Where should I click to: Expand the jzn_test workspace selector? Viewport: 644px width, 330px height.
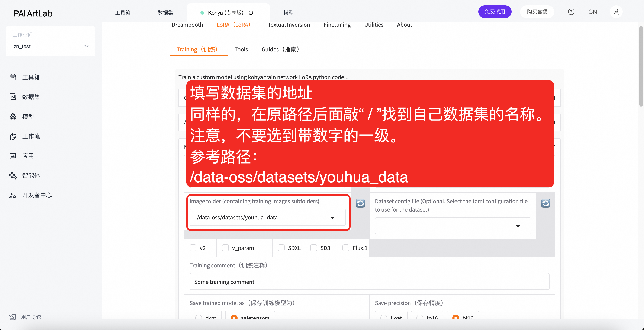tap(87, 46)
